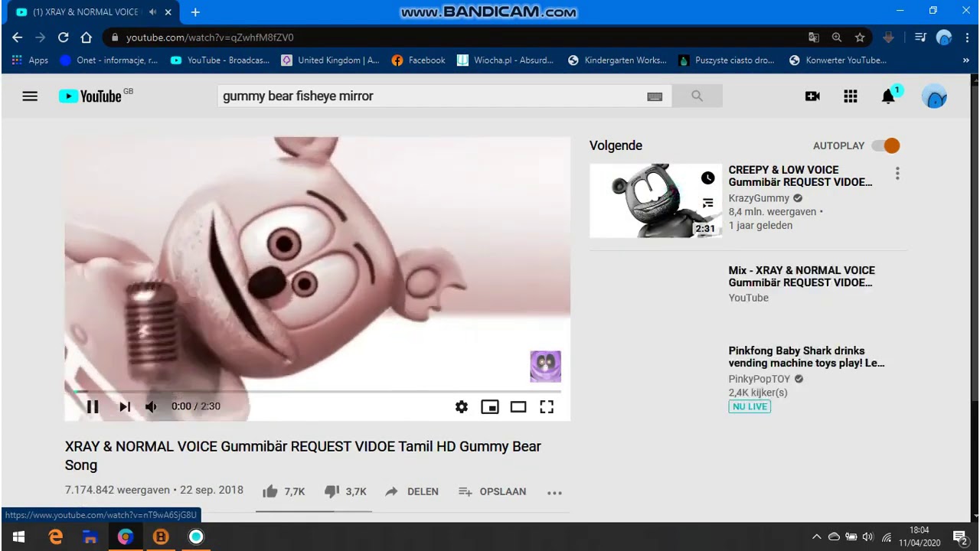Open the YouTube guide hamburger menu

(30, 96)
